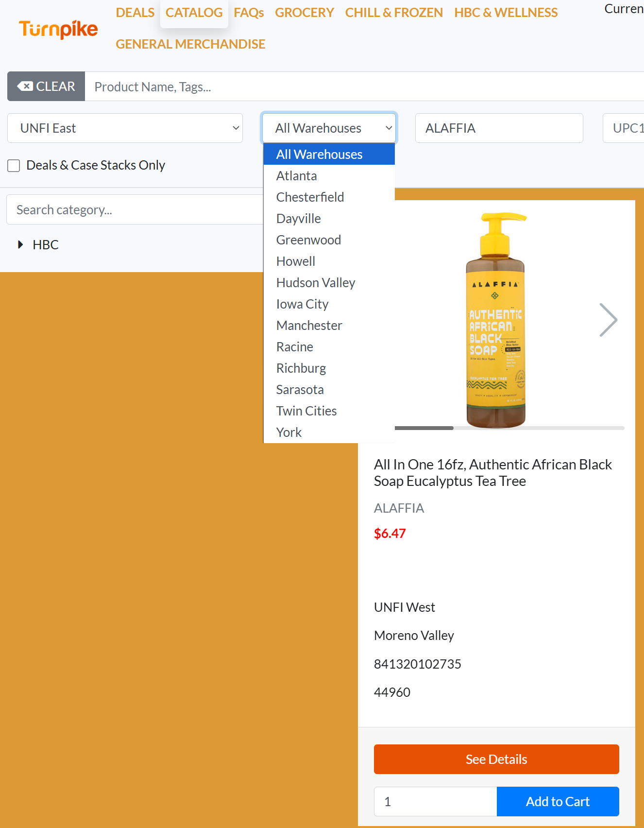Choose Greenwood warehouse option
Screen dimensions: 644x828
[329, 240]
